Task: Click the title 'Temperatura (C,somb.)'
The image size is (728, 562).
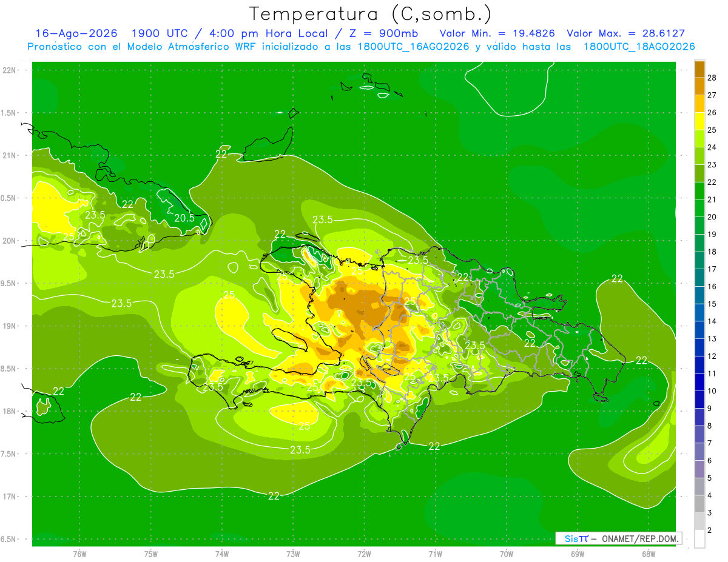Action: point(371,15)
